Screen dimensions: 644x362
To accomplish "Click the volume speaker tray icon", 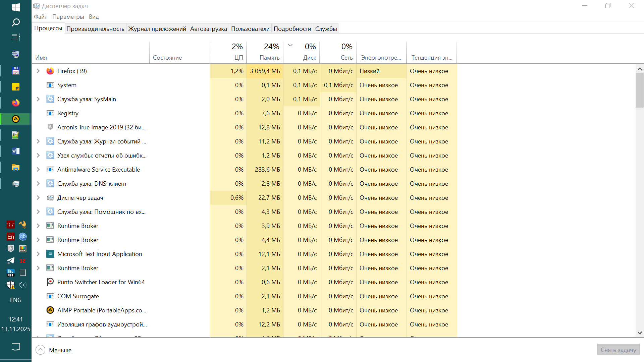I will [x=22, y=285].
